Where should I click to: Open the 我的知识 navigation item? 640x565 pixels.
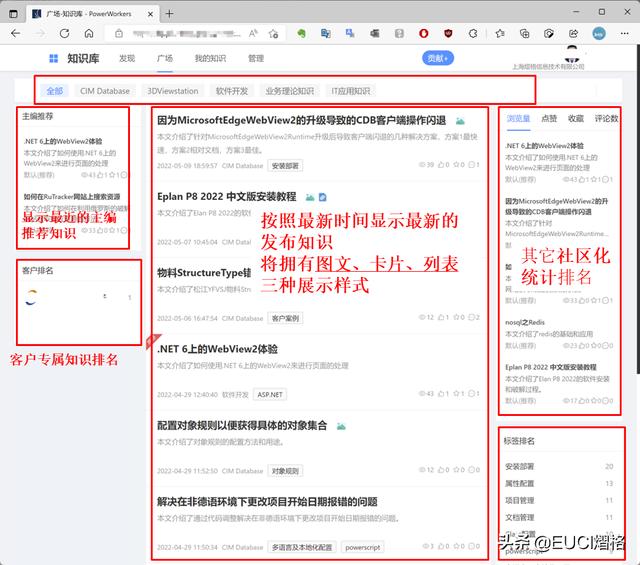coord(210,58)
